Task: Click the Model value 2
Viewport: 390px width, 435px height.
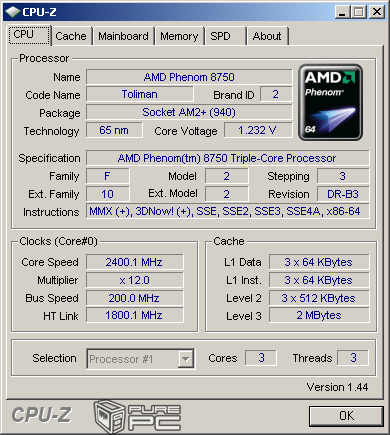Action: point(227,176)
